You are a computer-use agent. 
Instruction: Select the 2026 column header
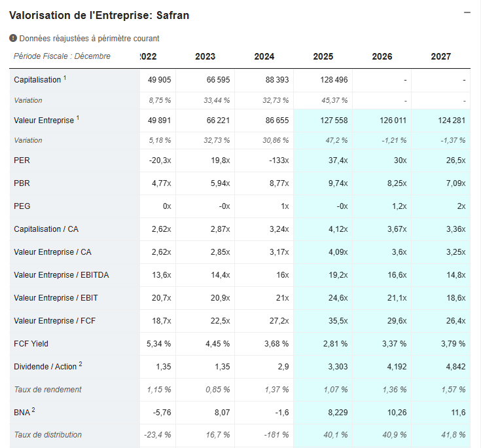[x=382, y=57]
